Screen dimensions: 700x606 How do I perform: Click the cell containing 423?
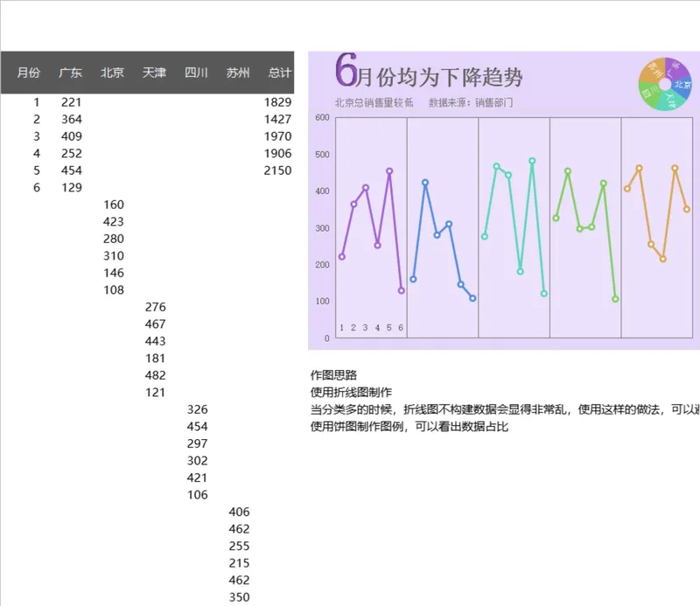[114, 222]
